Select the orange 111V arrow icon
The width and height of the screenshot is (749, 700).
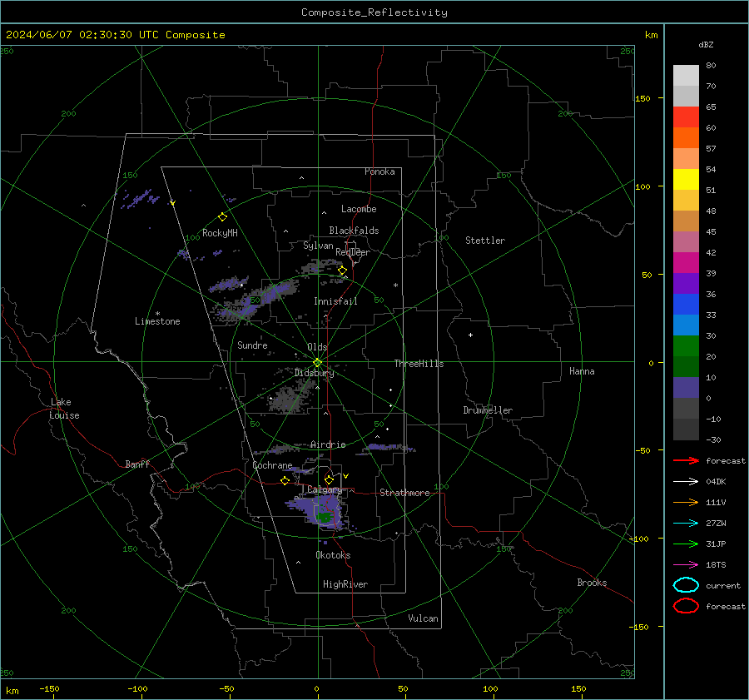tap(686, 502)
